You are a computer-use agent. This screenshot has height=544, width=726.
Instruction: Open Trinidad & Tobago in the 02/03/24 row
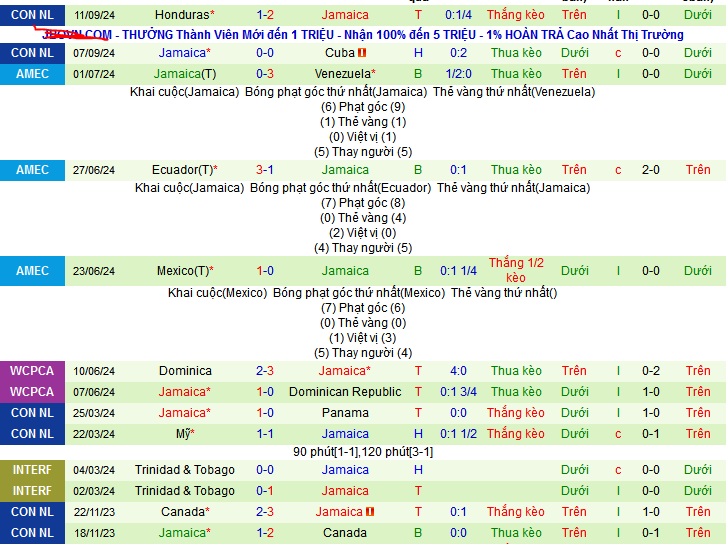184,491
